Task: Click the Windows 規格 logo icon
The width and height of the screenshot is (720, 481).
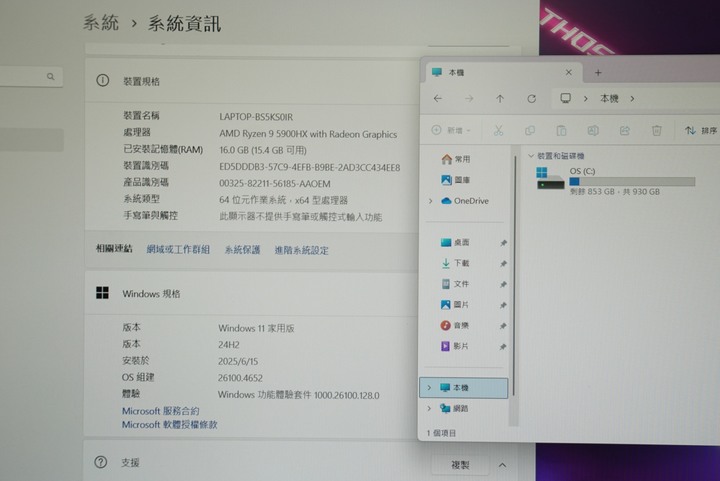Action: (102, 293)
